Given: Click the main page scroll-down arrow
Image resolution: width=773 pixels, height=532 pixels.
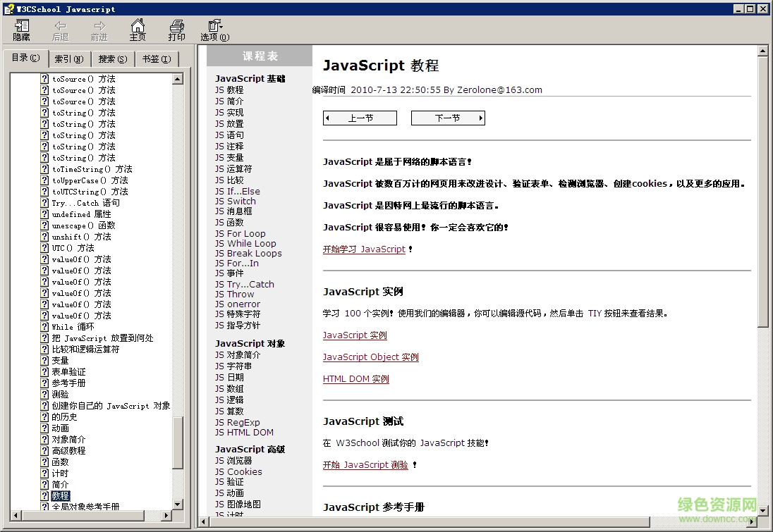Looking at the screenshot, I should tap(762, 511).
